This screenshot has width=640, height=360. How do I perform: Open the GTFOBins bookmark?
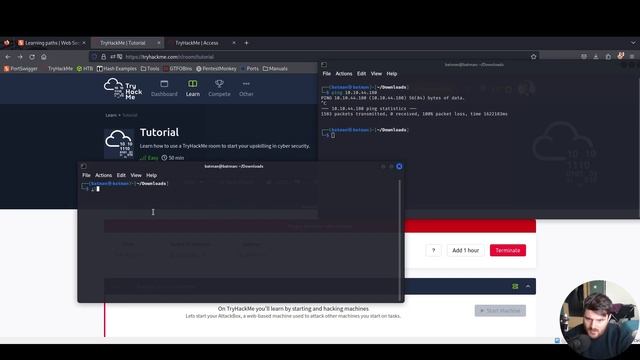click(x=178, y=69)
